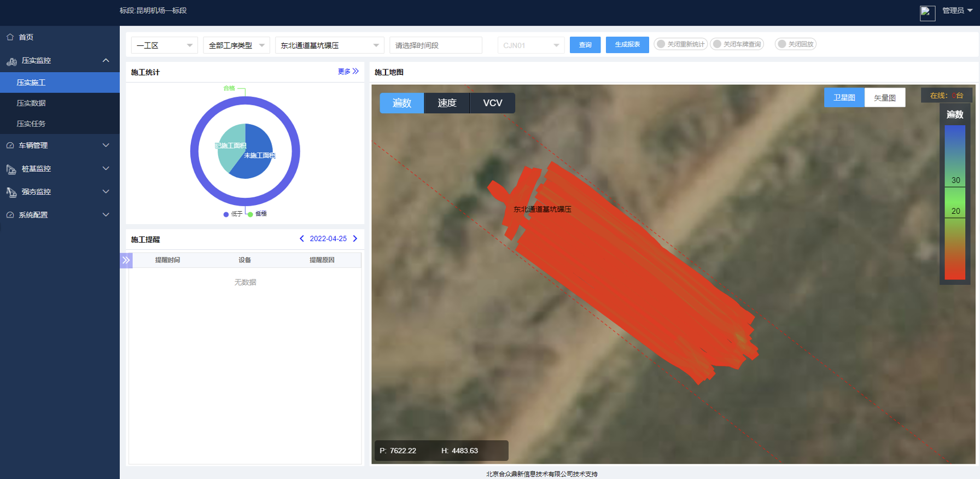The image size is (980, 479).
Task: Open the 压实数据 submenu item
Action: (31, 103)
